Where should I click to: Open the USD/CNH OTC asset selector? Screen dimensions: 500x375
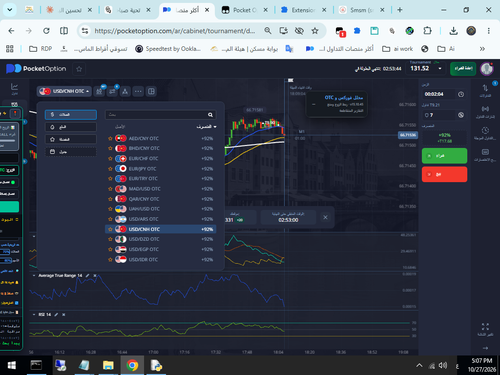64,91
